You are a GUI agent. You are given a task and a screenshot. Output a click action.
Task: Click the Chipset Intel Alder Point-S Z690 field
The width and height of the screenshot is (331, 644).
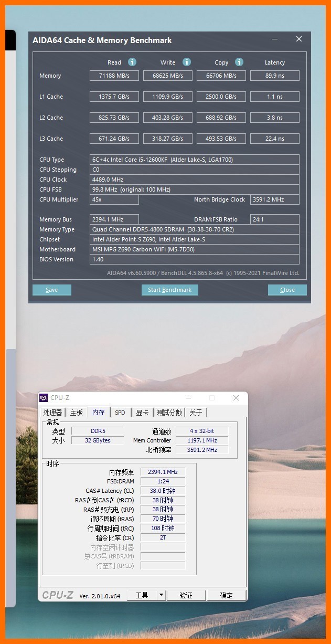tap(195, 239)
